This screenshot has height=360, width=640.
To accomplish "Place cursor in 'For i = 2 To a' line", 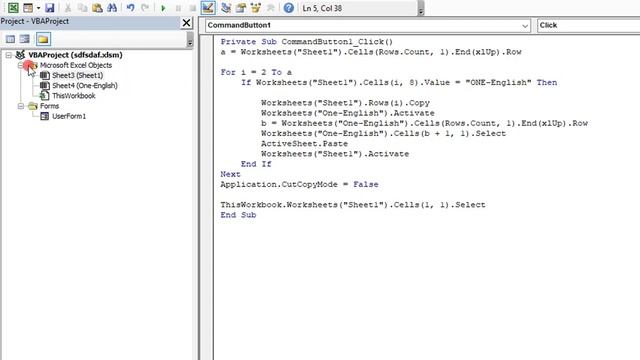I will (256, 72).
